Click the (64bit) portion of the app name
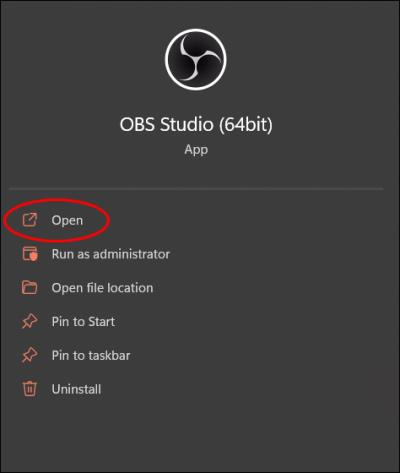 tap(246, 125)
